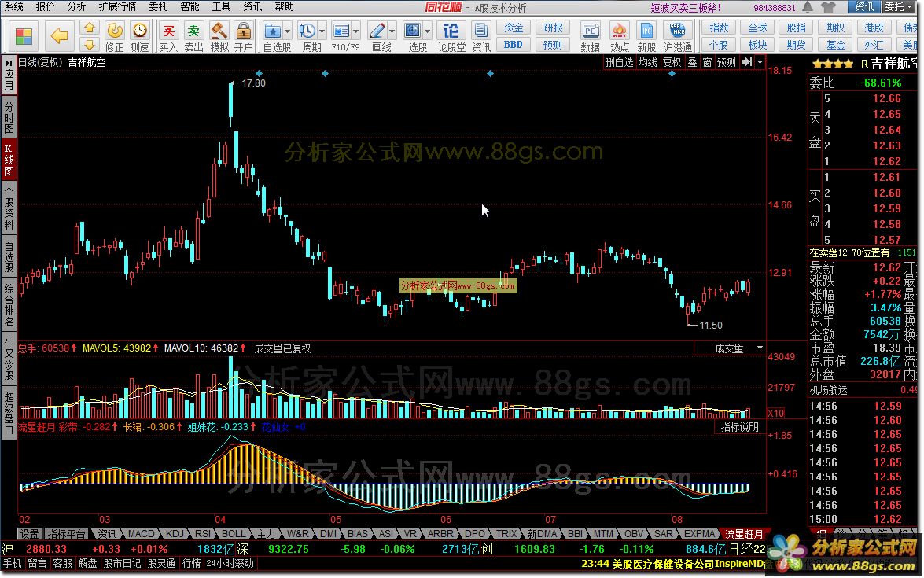Open the 模拟 gavel simulation icon
The height and width of the screenshot is (578, 924).
click(x=219, y=36)
